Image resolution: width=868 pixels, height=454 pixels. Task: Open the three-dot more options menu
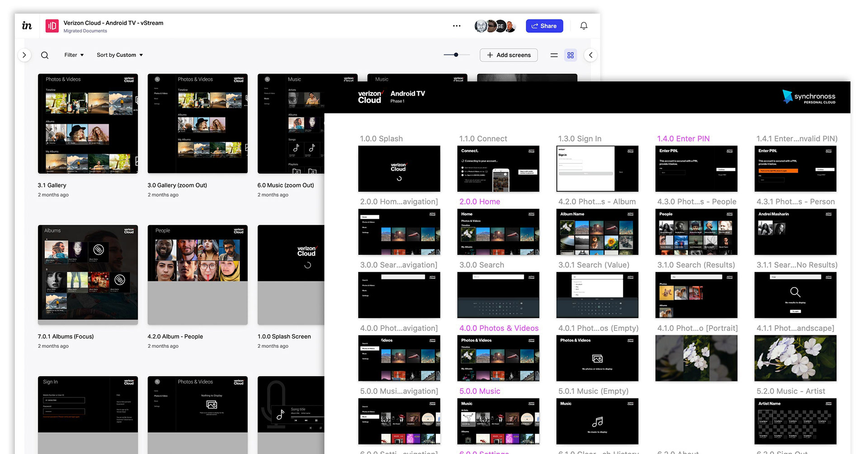pos(457,26)
